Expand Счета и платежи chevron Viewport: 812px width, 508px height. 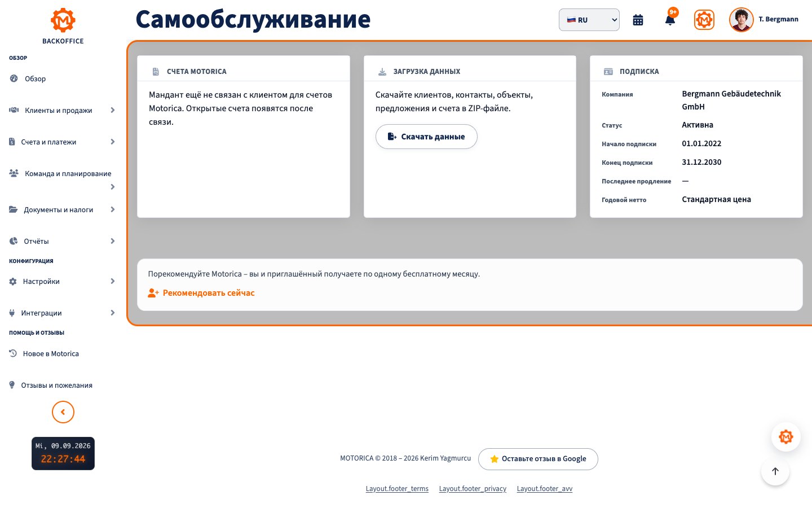pyautogui.click(x=113, y=142)
